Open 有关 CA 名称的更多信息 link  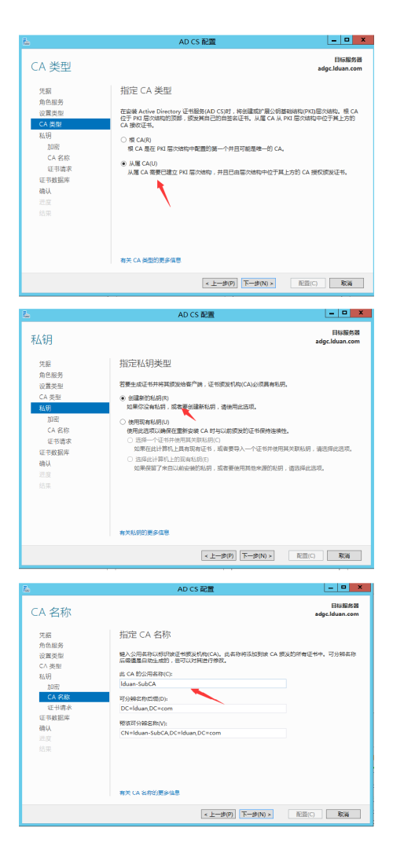pyautogui.click(x=150, y=793)
